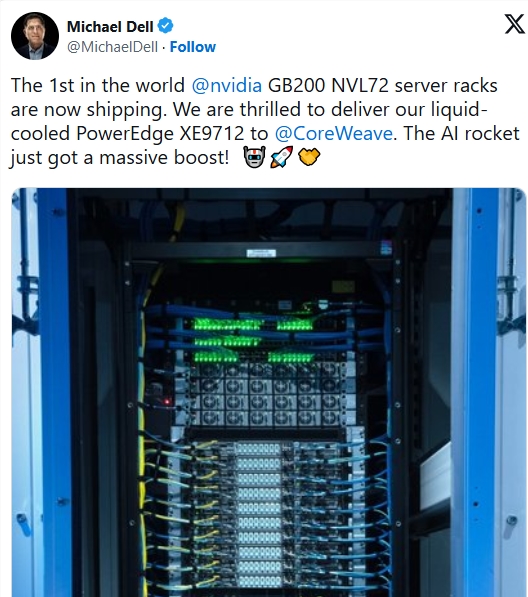Click the green LED switch panel in photo
The image size is (528, 597).
(x=255, y=341)
